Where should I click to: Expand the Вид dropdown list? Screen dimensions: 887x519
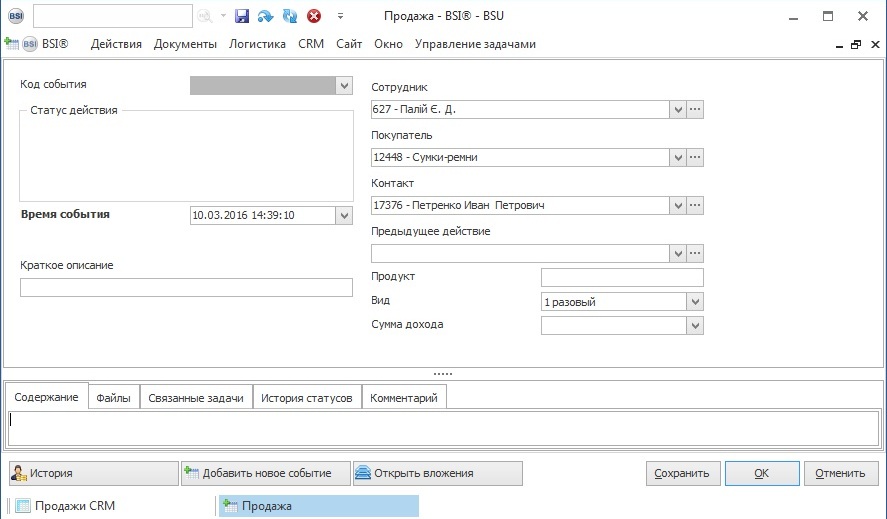click(695, 301)
